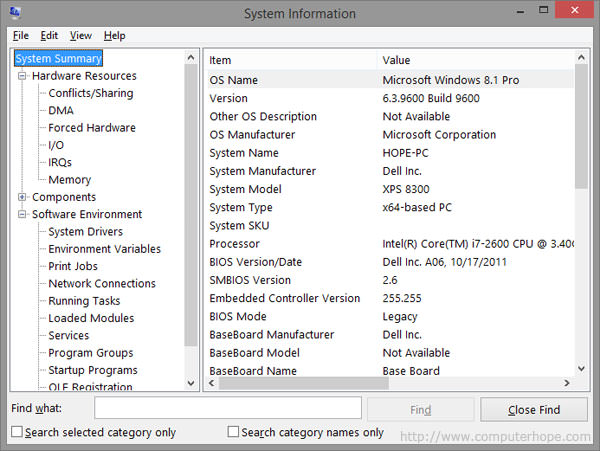Viewport: 600px width, 451px height.
Task: Collapse the Software Environment node
Action: [x=22, y=214]
